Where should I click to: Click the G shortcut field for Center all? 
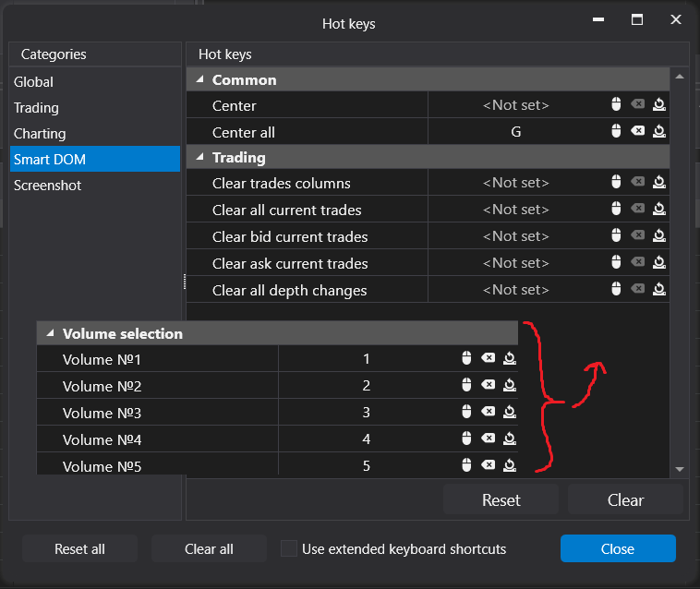point(515,132)
